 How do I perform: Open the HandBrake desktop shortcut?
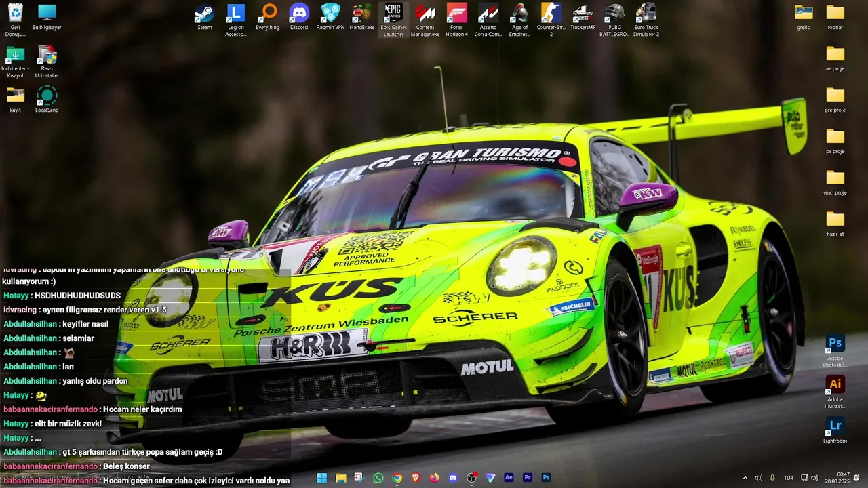362,18
